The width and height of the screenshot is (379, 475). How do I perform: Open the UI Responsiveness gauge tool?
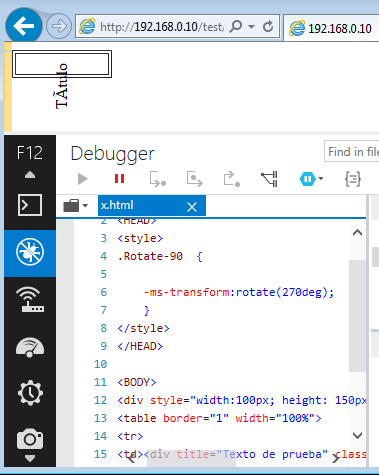coord(30,347)
